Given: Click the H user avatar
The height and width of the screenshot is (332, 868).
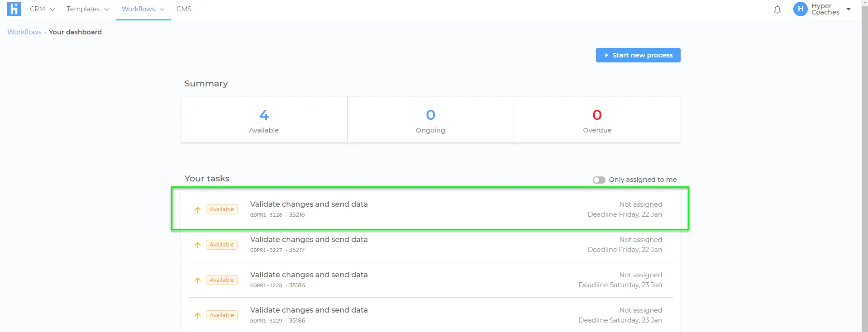Looking at the screenshot, I should click(800, 9).
